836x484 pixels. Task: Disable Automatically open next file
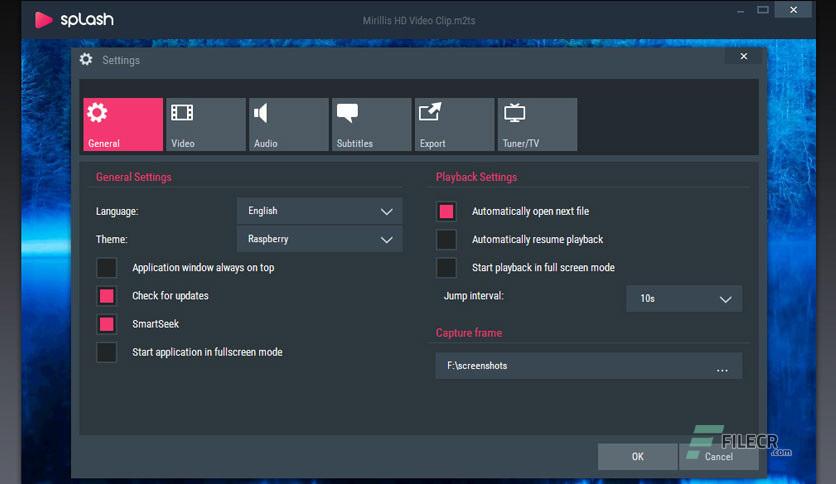[446, 212]
